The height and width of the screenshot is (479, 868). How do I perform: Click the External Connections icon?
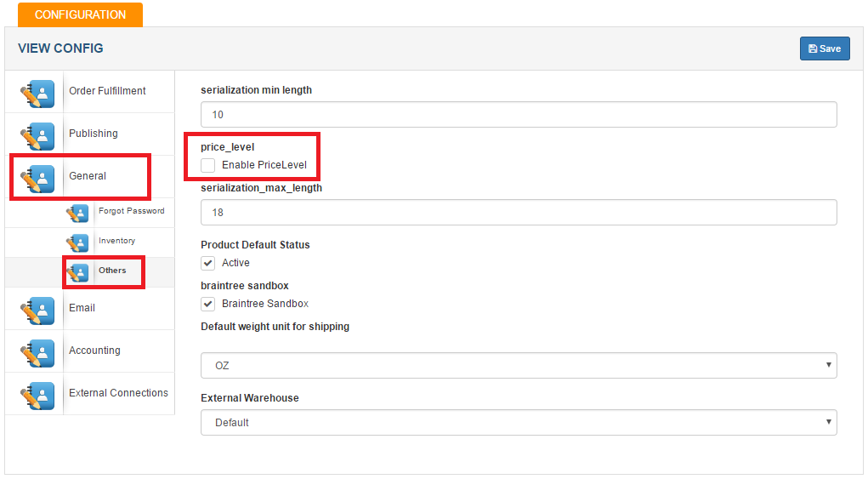click(x=37, y=396)
